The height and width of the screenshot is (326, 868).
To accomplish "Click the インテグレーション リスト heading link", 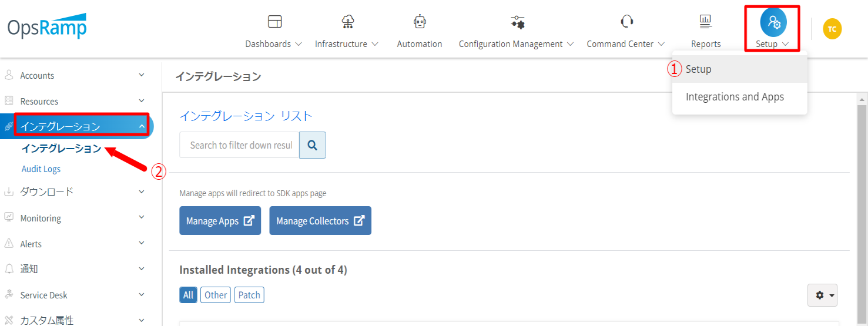I will (246, 116).
